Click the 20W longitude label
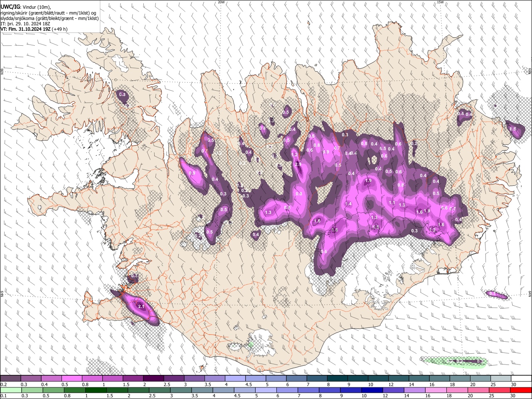The width and height of the screenshot is (532, 399). (x=221, y=2)
